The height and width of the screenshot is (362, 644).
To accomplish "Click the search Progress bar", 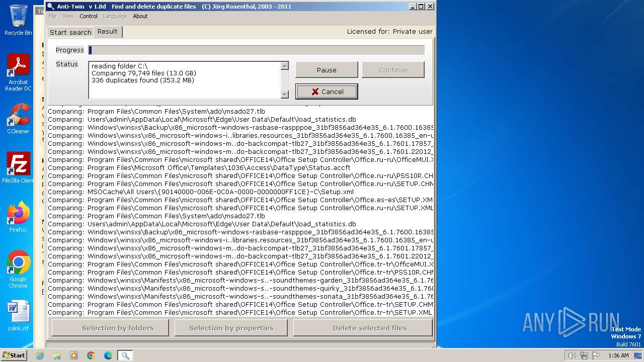I will [x=256, y=50].
